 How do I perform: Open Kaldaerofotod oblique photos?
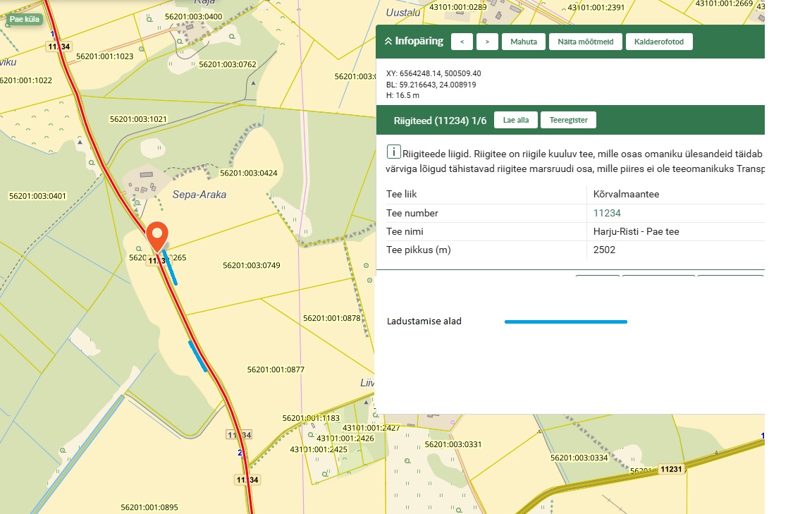point(659,42)
